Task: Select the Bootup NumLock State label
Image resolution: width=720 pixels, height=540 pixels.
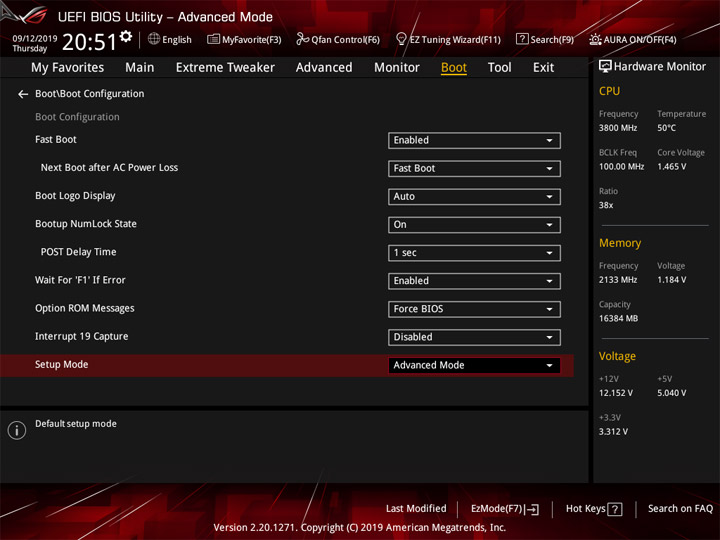Action: (x=86, y=224)
